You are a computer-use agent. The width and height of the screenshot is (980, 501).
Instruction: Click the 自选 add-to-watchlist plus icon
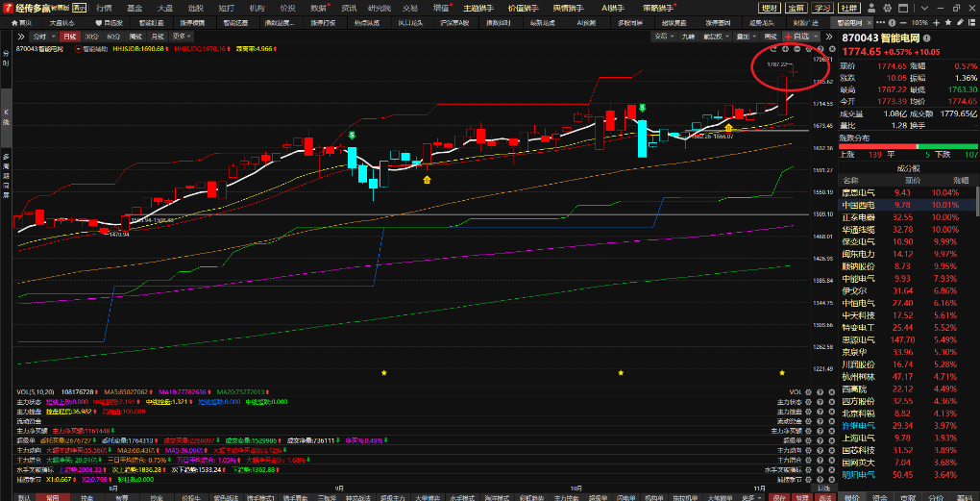[x=788, y=36]
